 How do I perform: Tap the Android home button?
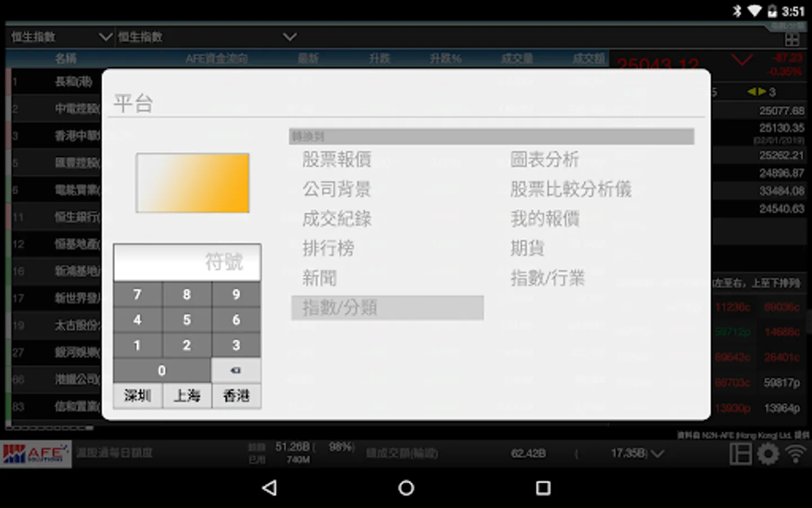pyautogui.click(x=406, y=488)
